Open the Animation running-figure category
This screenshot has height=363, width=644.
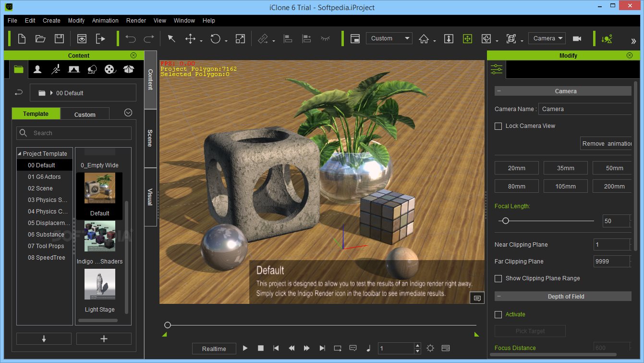(55, 69)
